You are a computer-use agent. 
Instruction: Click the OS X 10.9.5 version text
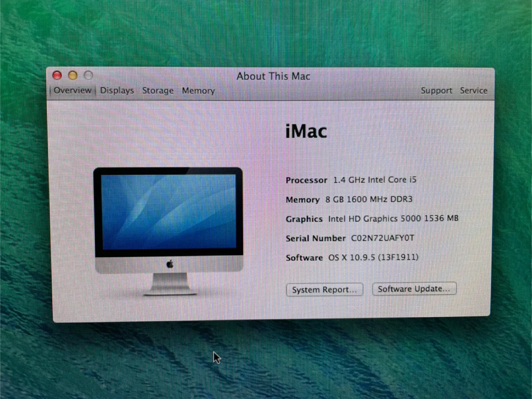(373, 257)
